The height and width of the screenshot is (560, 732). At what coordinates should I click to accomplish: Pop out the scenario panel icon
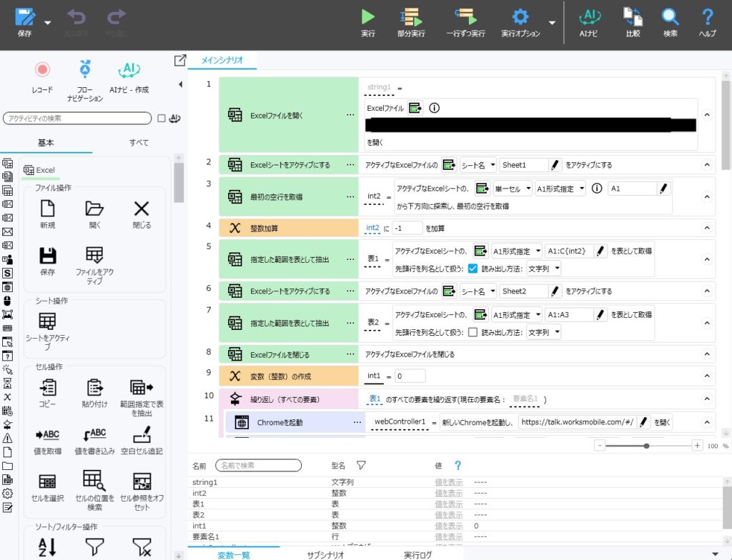[179, 61]
